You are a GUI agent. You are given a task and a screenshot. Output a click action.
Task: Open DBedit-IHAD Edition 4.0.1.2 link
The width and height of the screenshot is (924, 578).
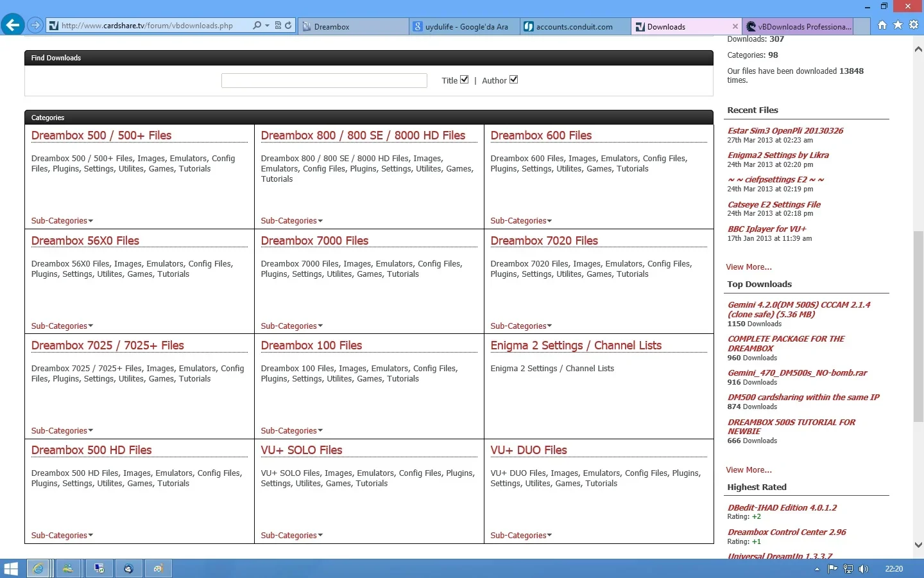click(x=782, y=508)
